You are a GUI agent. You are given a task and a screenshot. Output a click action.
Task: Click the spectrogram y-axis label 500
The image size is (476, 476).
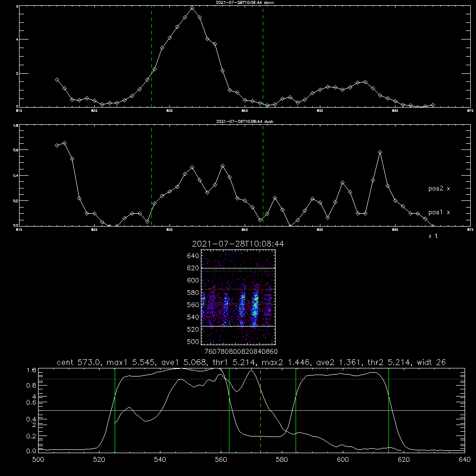point(193,342)
